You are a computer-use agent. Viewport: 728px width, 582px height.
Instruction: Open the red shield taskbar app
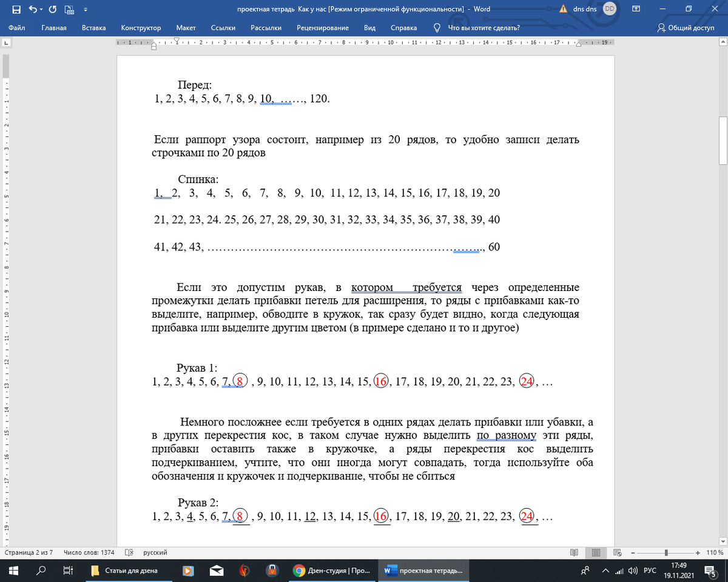(244, 570)
